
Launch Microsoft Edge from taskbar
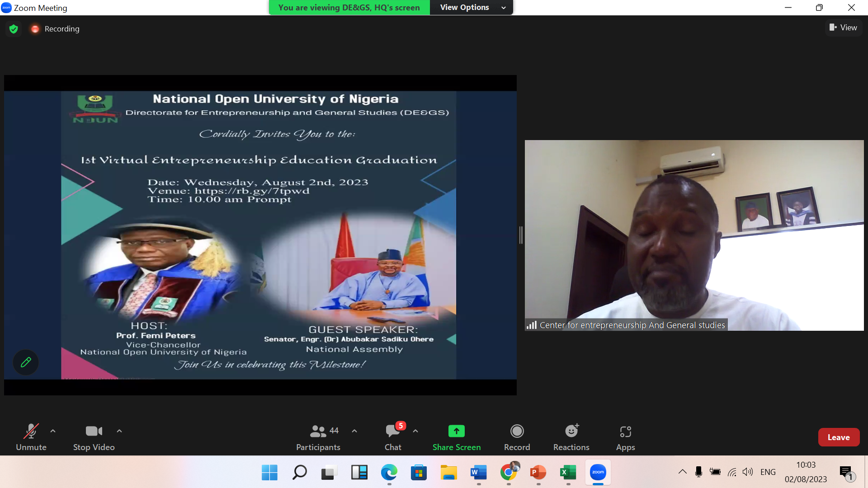click(x=389, y=473)
